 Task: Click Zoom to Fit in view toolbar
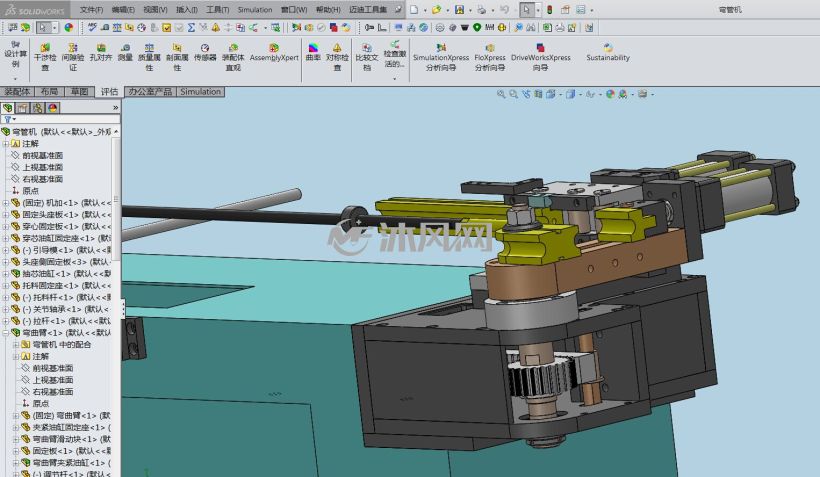[501, 94]
